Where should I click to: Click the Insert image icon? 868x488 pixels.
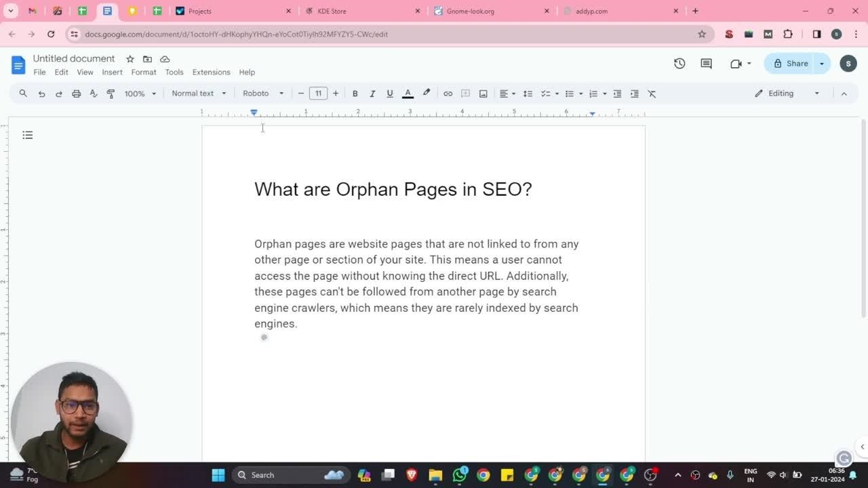483,94
